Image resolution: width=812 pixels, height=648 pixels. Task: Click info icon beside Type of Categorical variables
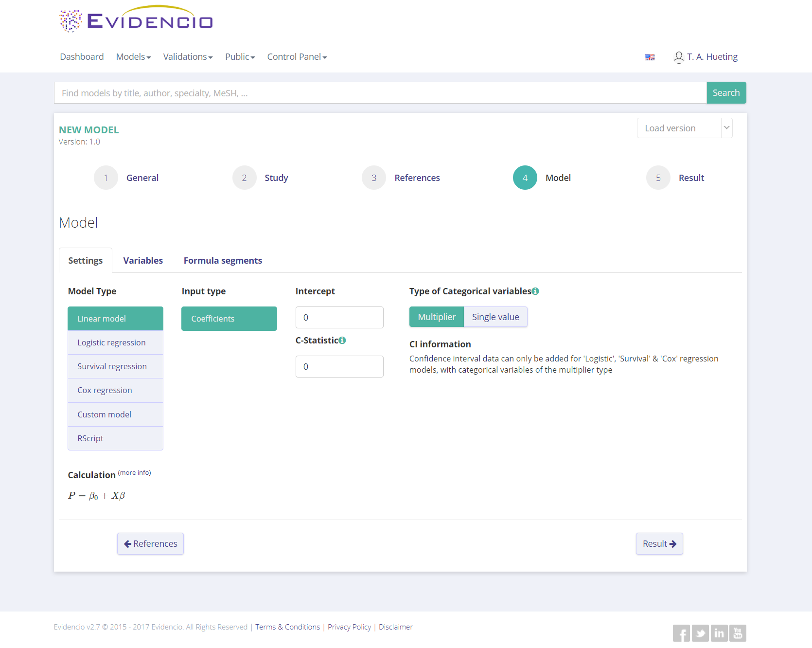click(535, 291)
